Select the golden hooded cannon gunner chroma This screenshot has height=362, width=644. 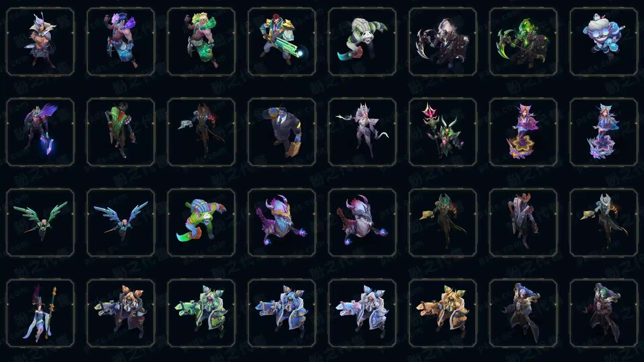[x=443, y=313]
